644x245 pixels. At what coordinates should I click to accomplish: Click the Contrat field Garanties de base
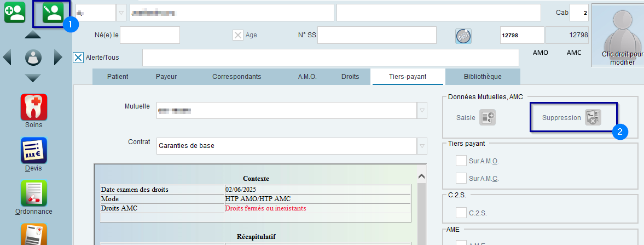[x=287, y=146]
